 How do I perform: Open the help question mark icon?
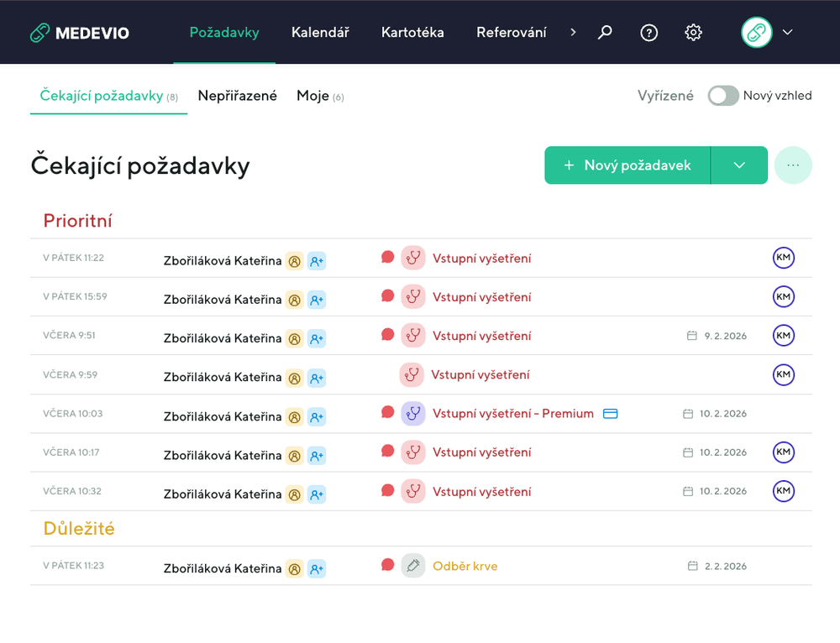click(648, 32)
